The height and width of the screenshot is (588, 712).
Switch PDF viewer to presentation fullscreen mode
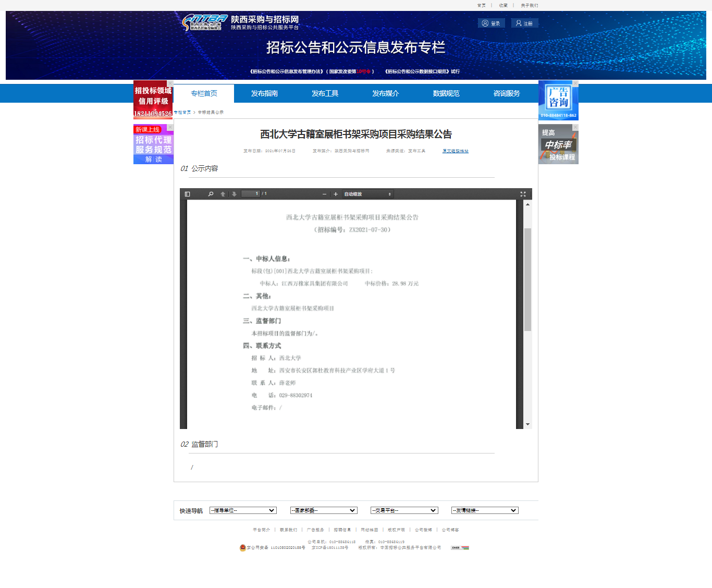[523, 194]
